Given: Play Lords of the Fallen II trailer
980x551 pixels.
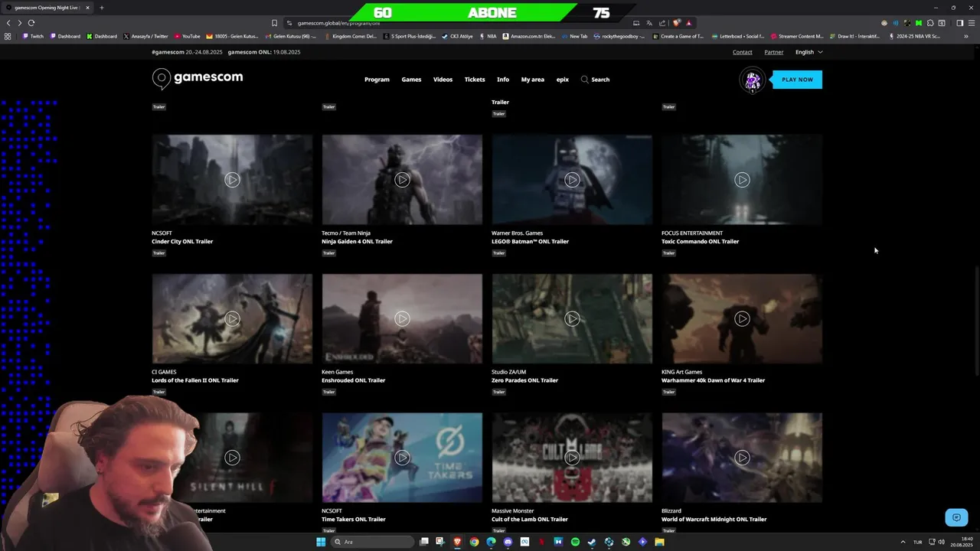Looking at the screenshot, I should [232, 318].
